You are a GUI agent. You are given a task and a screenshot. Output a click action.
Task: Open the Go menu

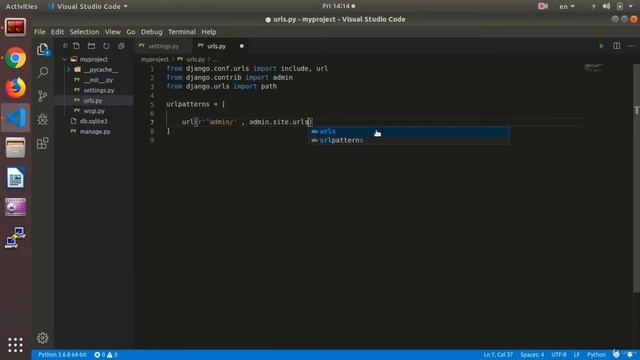(131, 32)
